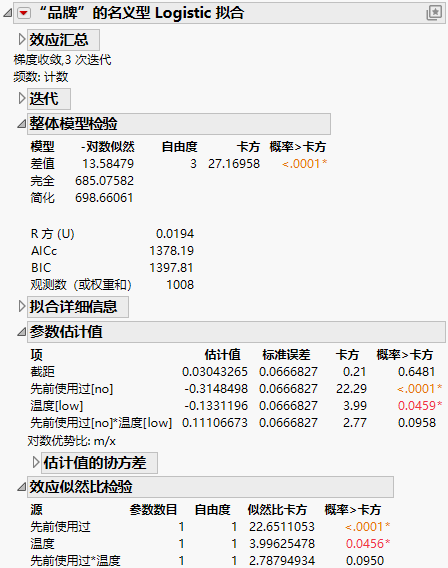The image size is (448, 568).
Task: Click the 效应似然比检验 heading bar
Action: click(210, 486)
